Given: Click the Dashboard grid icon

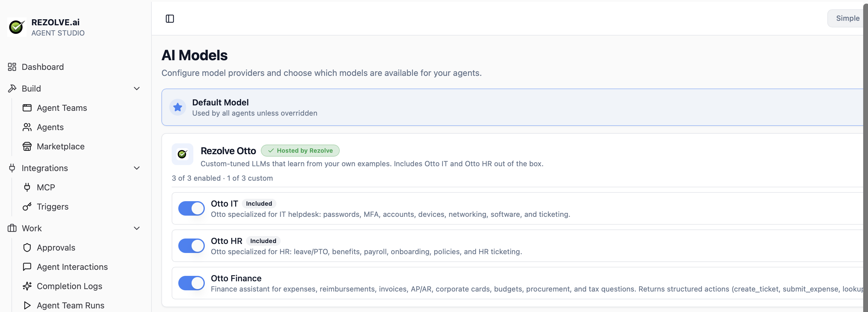Looking at the screenshot, I should tap(12, 67).
